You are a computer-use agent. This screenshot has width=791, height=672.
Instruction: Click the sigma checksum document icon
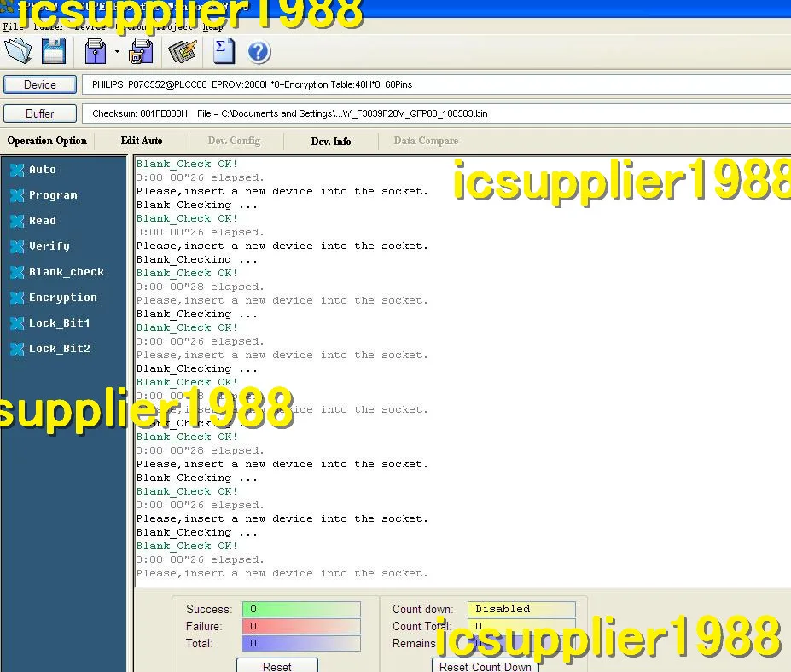pos(224,51)
